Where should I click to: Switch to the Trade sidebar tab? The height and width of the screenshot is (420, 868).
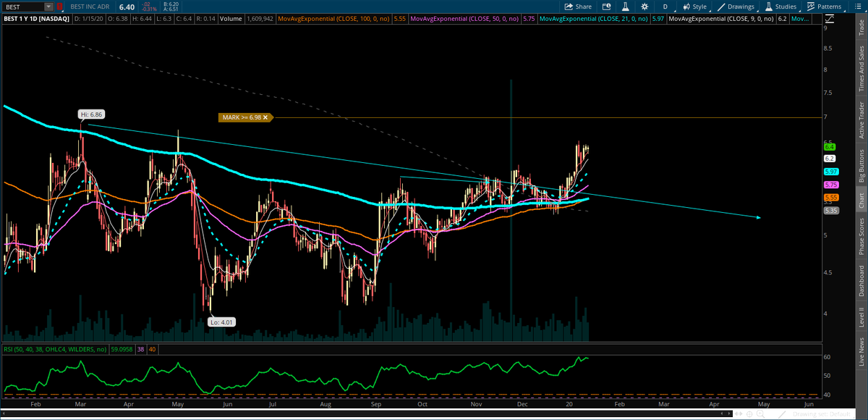tap(861, 28)
